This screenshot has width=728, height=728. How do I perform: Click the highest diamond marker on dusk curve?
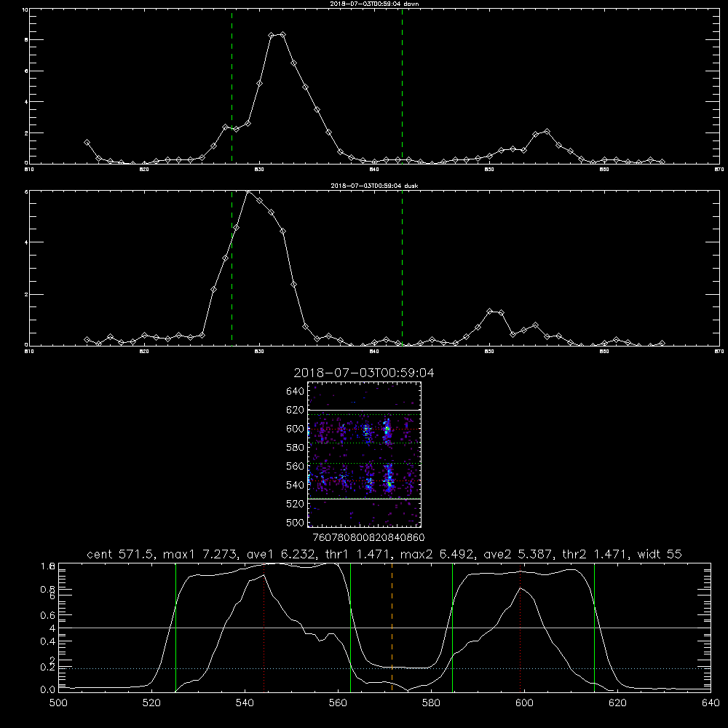[248, 191]
